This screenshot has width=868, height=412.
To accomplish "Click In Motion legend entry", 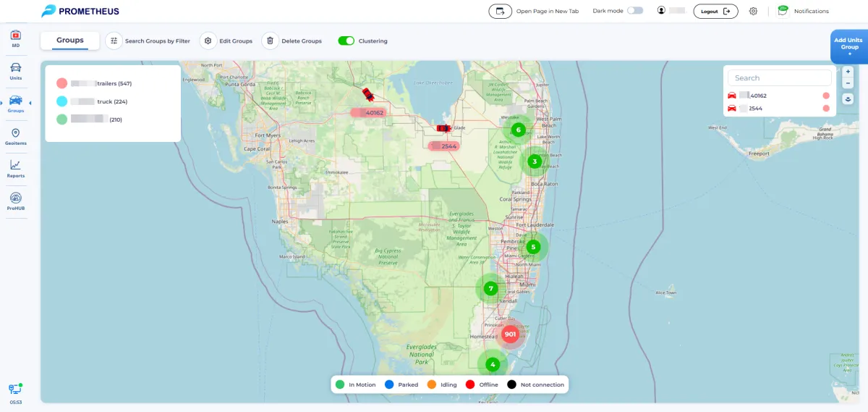I will click(356, 384).
